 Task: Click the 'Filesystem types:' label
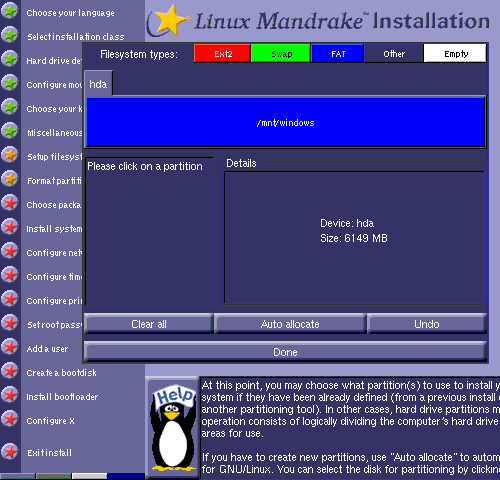139,54
